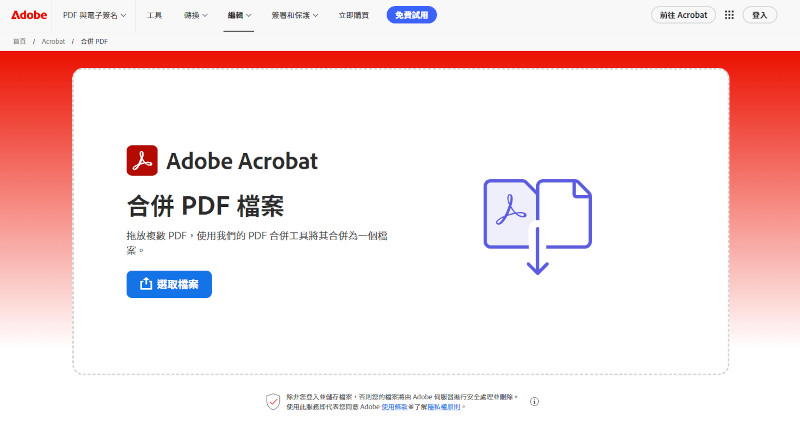Click the 前往 Acrobat button
The width and height of the screenshot is (800, 424).
683,15
